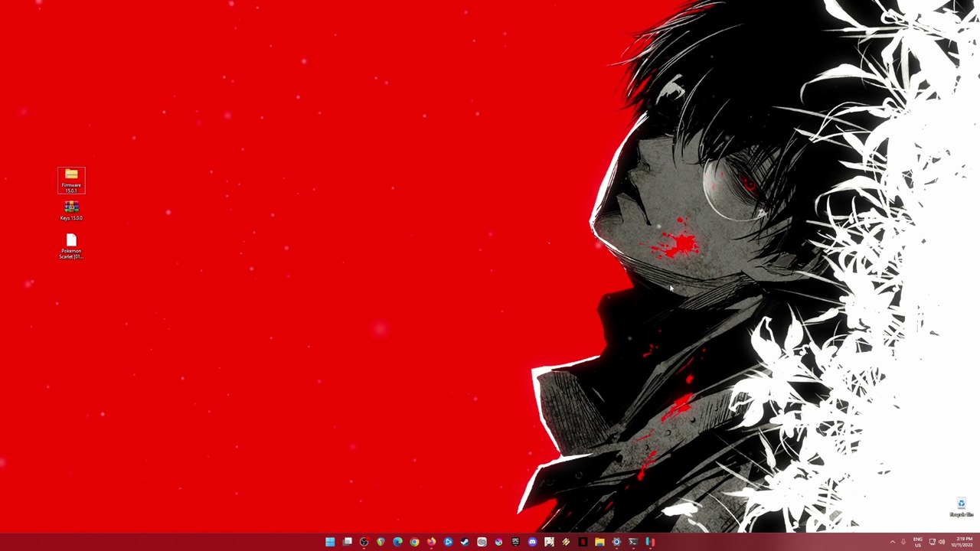Open the Settings gear taskbar icon

point(616,542)
